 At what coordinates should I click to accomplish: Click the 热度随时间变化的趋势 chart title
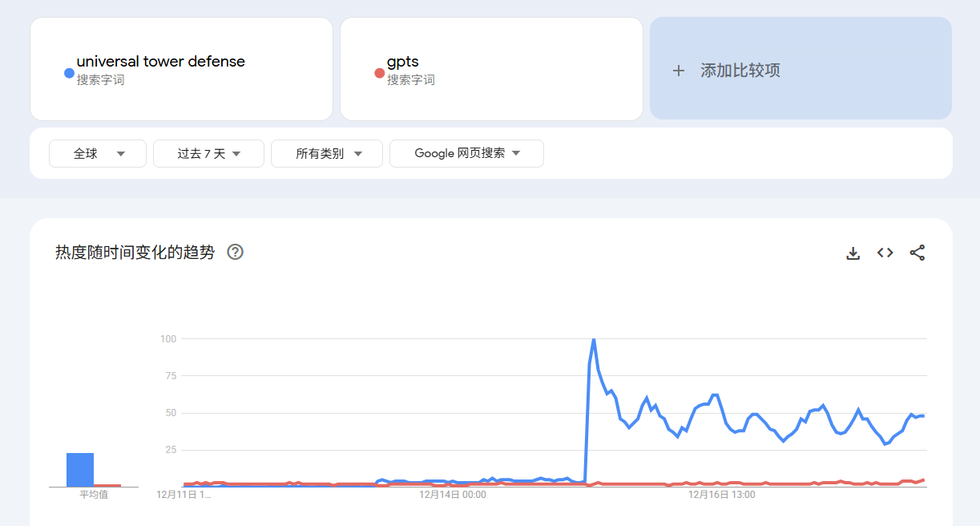pos(135,253)
